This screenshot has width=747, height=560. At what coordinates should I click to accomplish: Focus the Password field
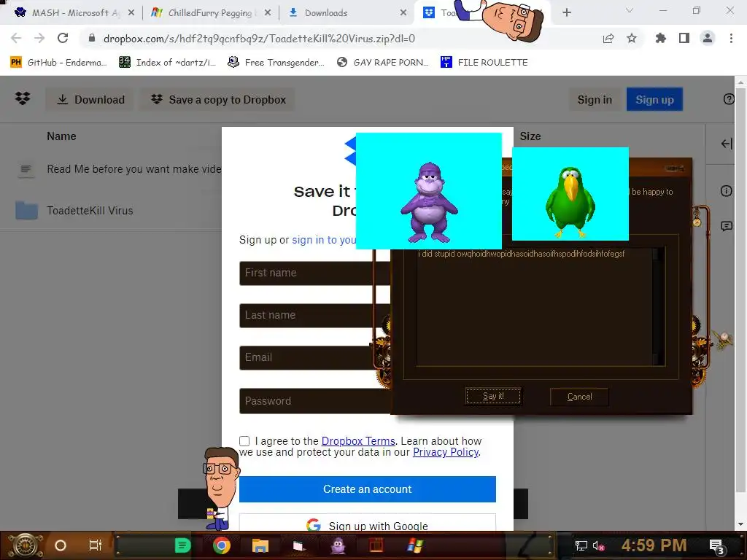click(314, 401)
